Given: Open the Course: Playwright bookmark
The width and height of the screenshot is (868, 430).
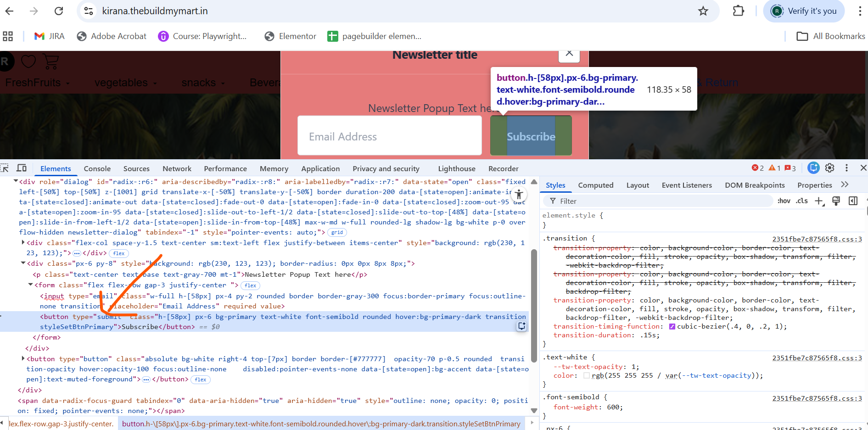Looking at the screenshot, I should click(x=202, y=36).
